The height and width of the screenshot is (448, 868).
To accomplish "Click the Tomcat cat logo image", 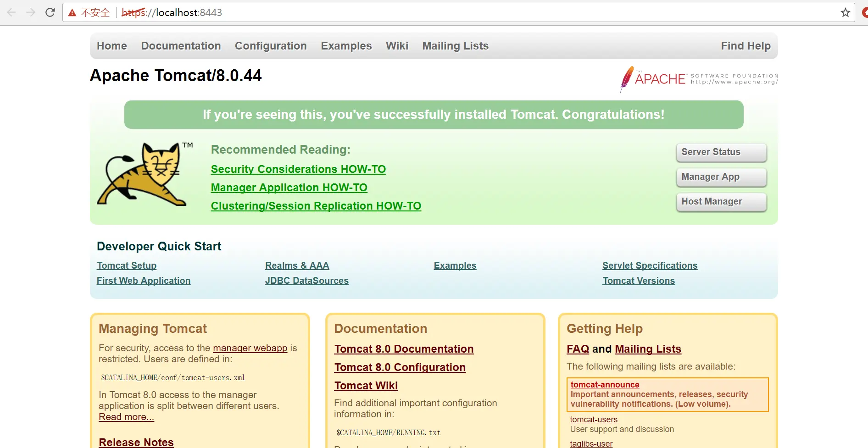I will (x=145, y=173).
